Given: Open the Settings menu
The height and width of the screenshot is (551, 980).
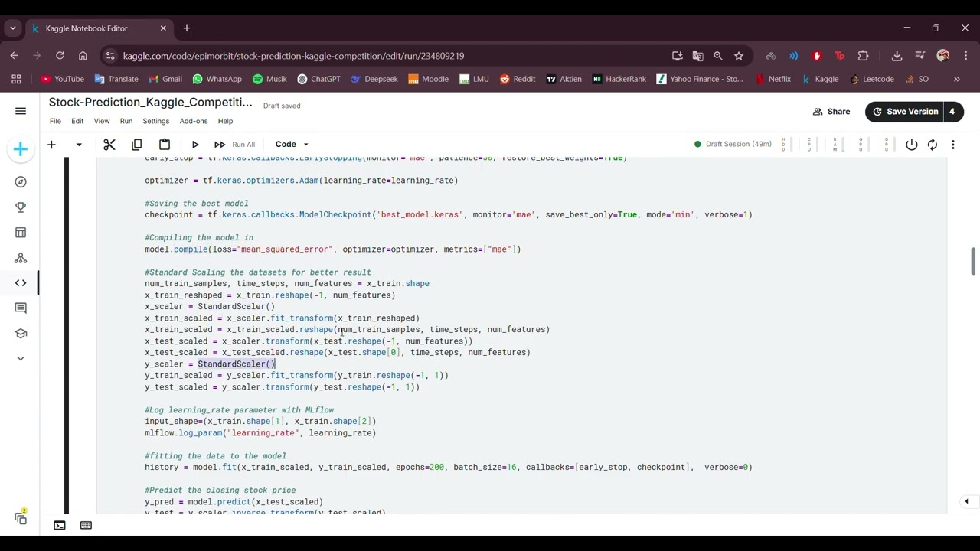Looking at the screenshot, I should point(155,121).
